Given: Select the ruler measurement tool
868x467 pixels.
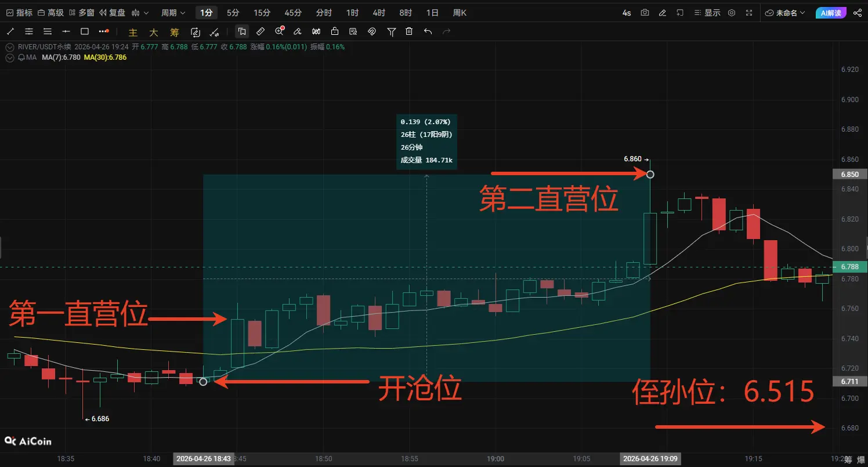Looking at the screenshot, I should click(x=261, y=31).
